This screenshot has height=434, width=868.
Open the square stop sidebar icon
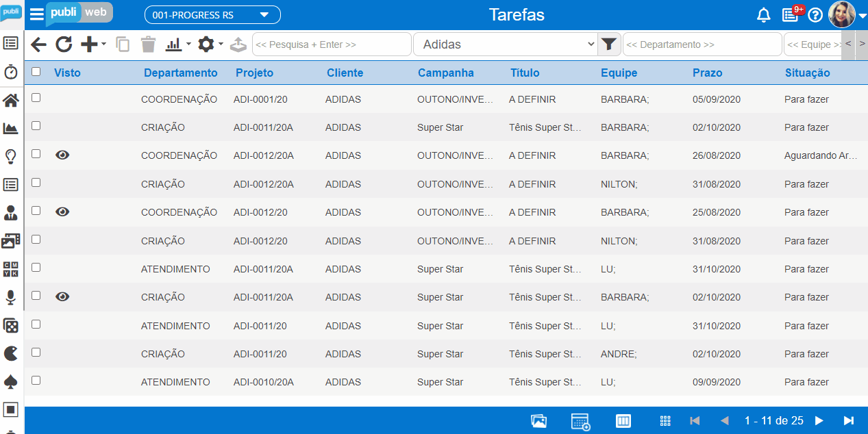(x=11, y=409)
